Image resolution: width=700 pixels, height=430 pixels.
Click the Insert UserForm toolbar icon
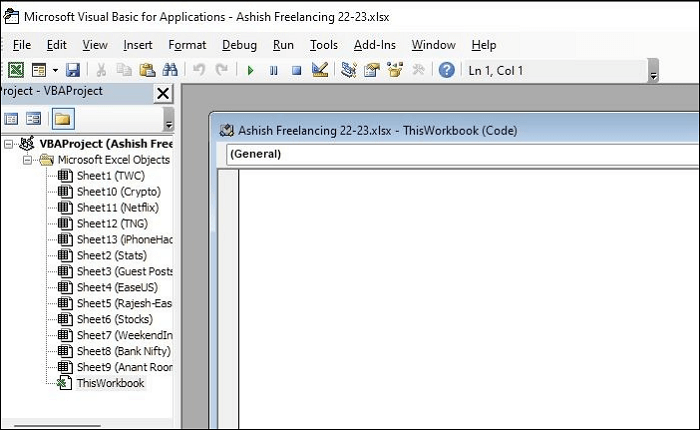pyautogui.click(x=39, y=70)
